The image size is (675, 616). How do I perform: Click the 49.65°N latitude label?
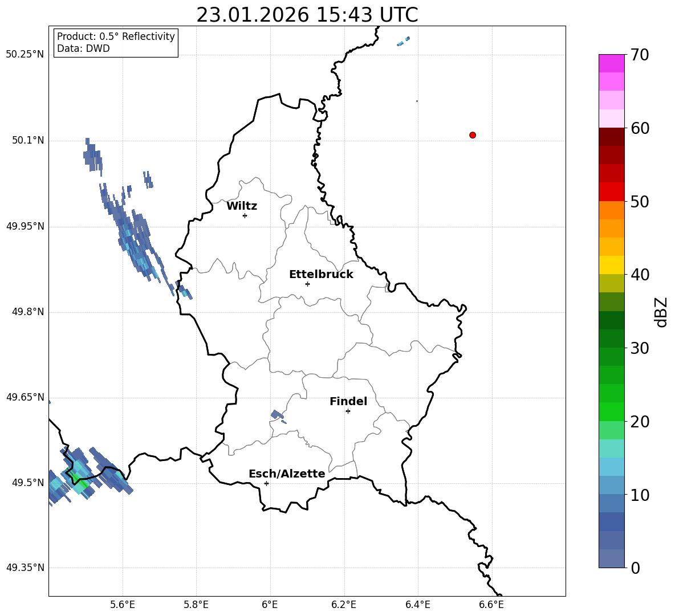coord(25,397)
